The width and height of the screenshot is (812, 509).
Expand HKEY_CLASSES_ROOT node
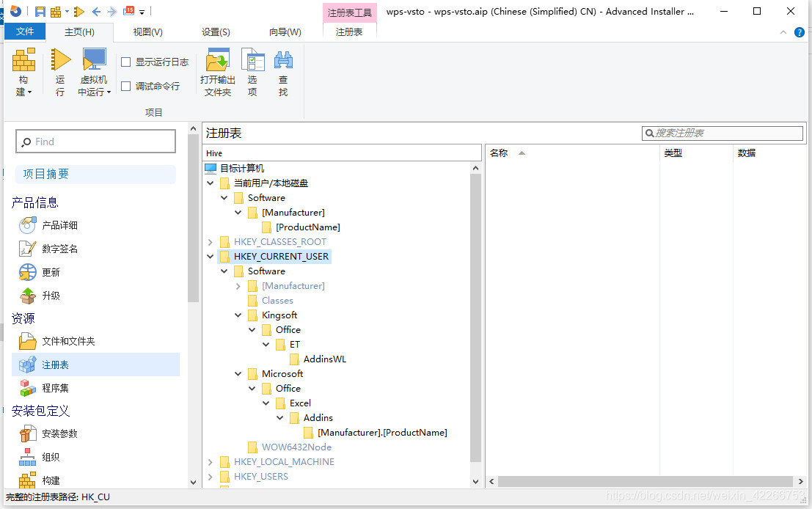[x=211, y=242]
